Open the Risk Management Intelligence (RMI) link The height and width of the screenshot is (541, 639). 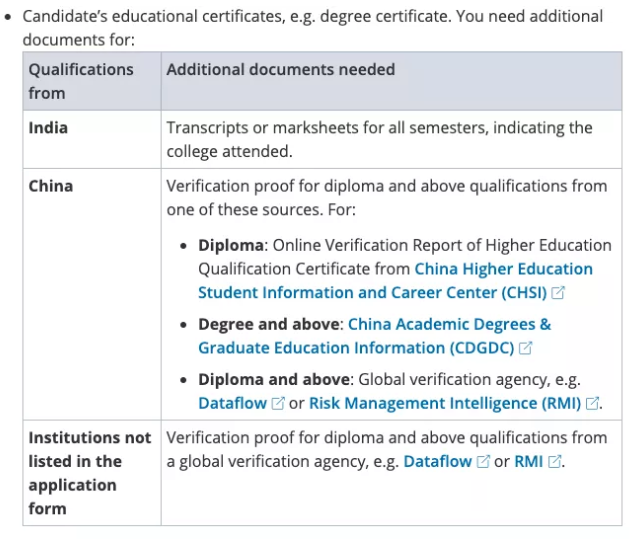444,403
